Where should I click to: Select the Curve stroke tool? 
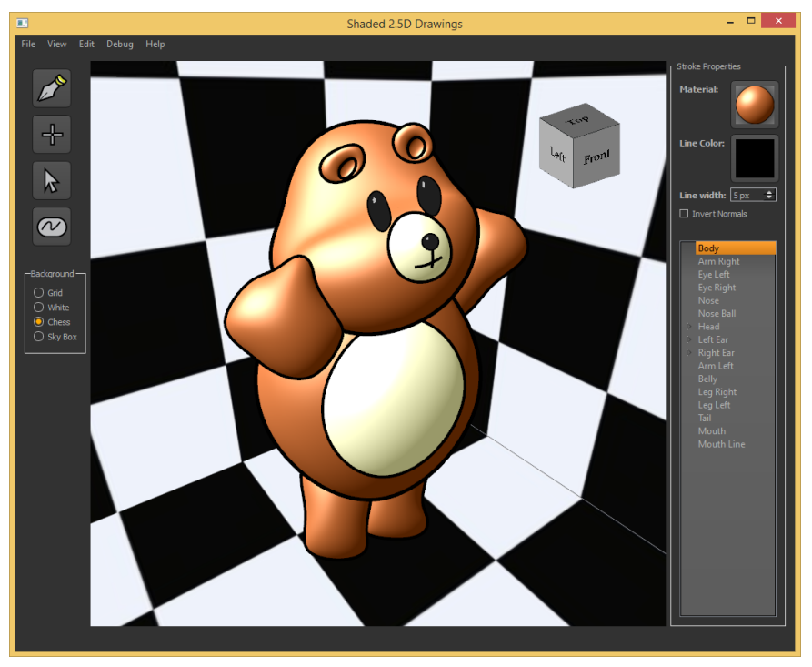coord(52,226)
